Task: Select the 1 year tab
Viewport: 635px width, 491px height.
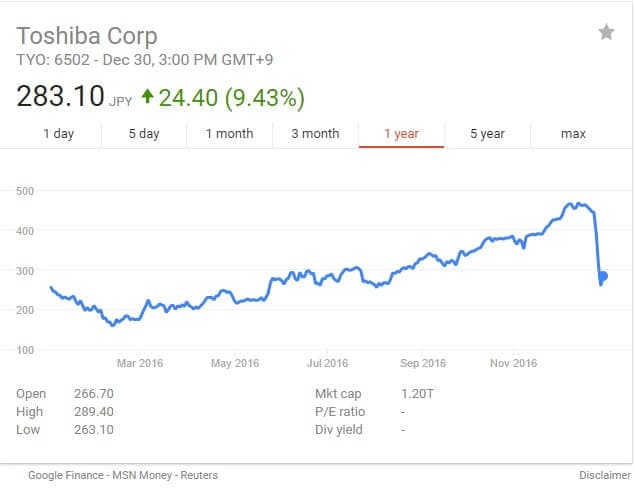Action: point(401,134)
